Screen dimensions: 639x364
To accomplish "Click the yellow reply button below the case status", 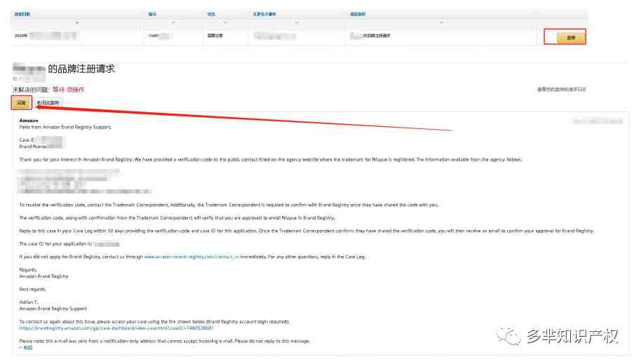I will click(x=21, y=102).
